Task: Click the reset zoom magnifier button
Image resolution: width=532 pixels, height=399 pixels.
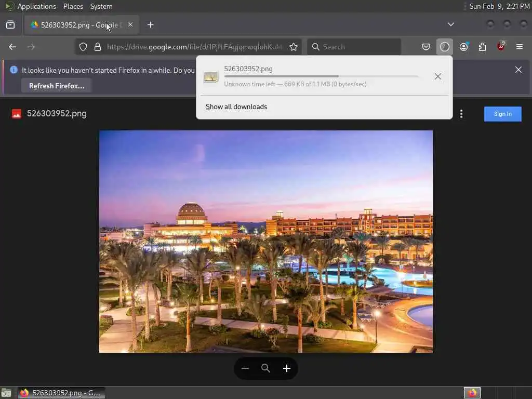Action: [265, 368]
